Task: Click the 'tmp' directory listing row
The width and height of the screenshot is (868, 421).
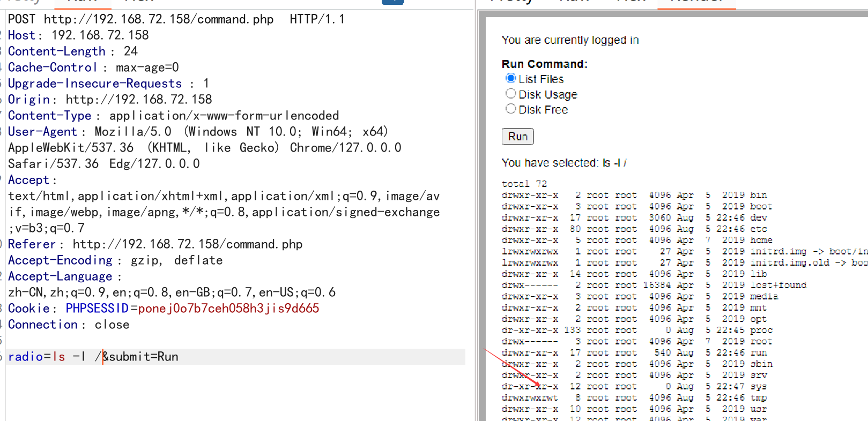Action: [x=635, y=397]
